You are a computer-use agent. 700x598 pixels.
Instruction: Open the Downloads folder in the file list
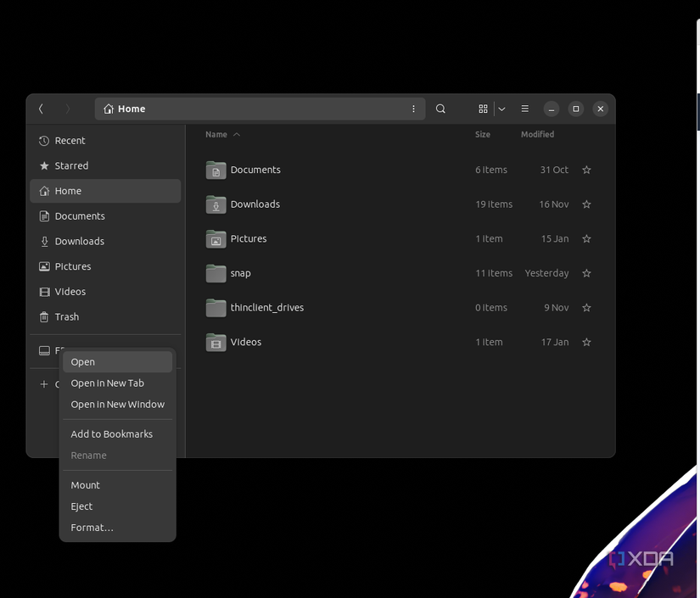coord(253,204)
